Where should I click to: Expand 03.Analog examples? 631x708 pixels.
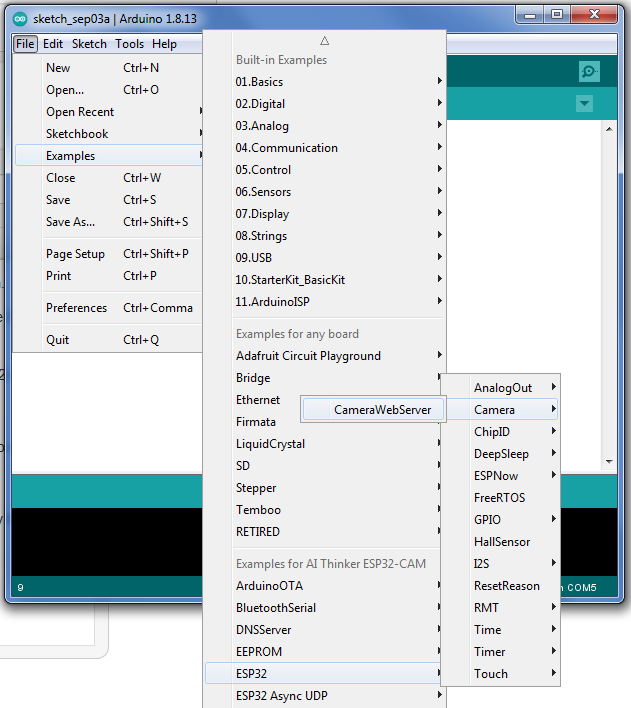(325, 126)
